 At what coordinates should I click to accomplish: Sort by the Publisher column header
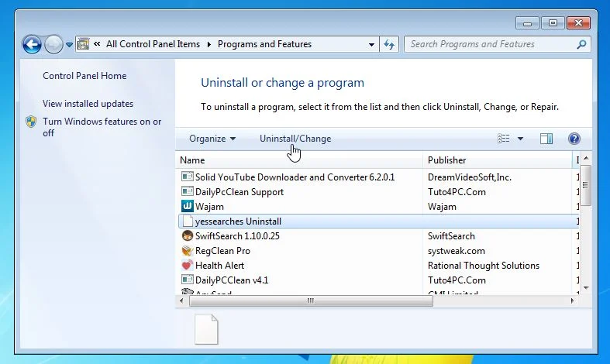[x=497, y=160]
